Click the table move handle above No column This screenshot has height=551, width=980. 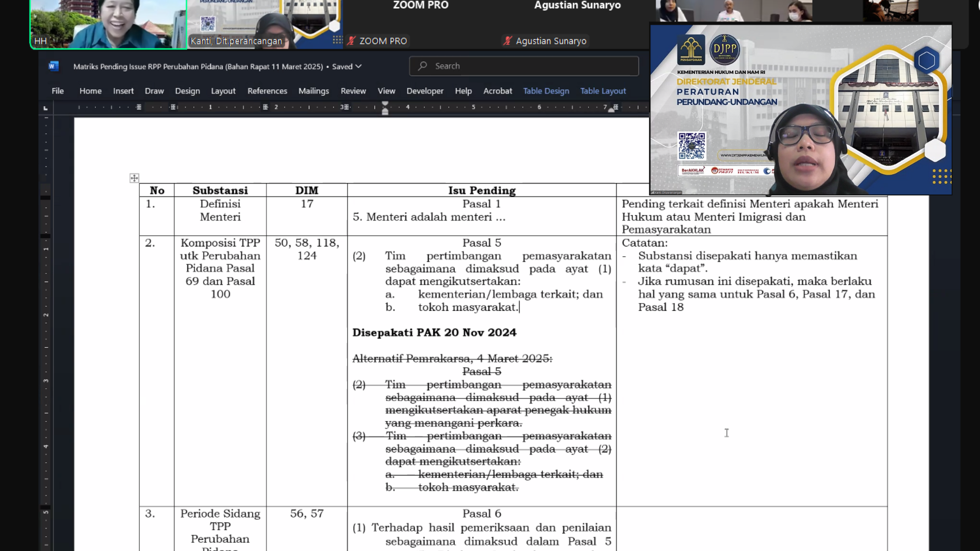pyautogui.click(x=134, y=178)
